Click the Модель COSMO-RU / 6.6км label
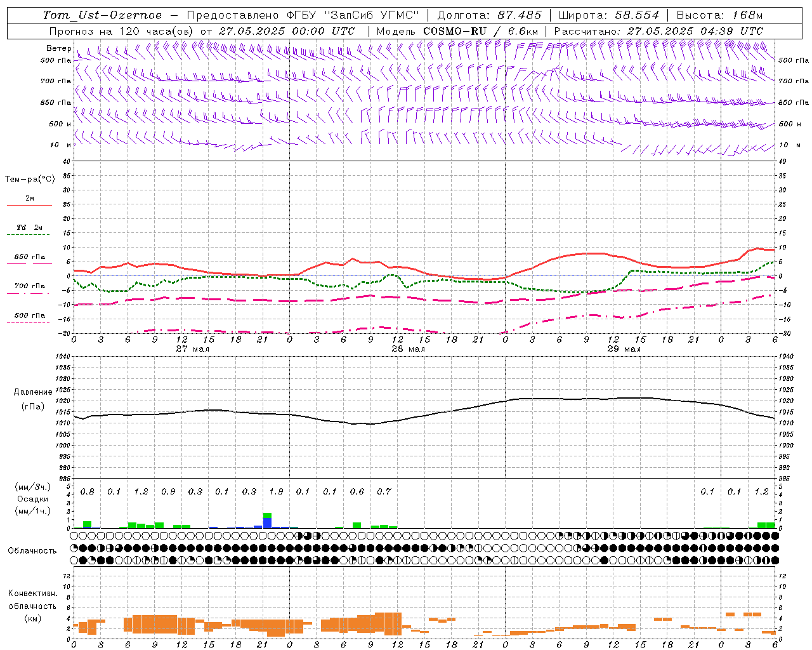This screenshot has width=812, height=650. (457, 31)
